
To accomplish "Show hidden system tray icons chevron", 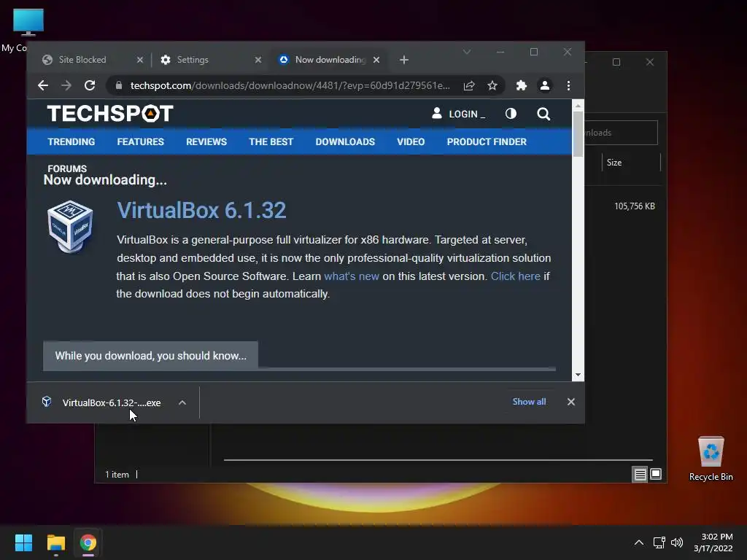I will [639, 542].
